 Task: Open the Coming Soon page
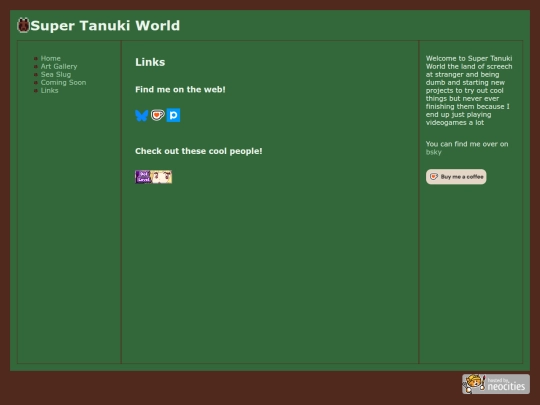(63, 82)
